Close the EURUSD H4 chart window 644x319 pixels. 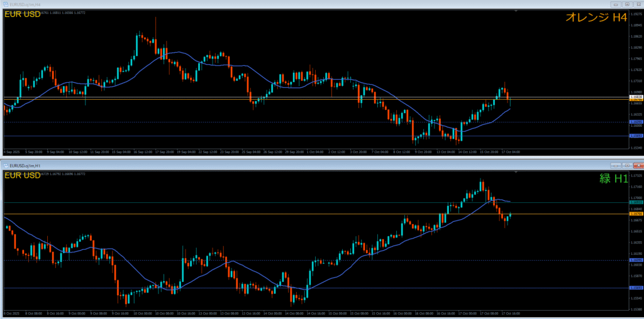pyautogui.click(x=637, y=4)
